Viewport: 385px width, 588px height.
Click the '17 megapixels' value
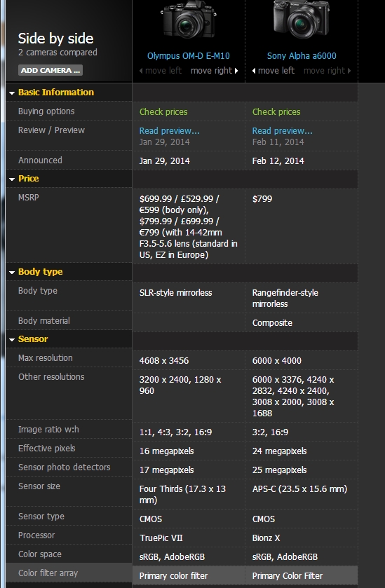[x=167, y=470]
